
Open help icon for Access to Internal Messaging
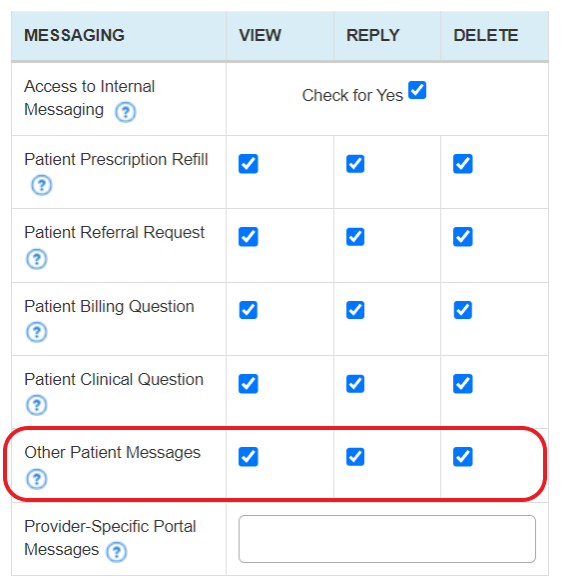125,112
